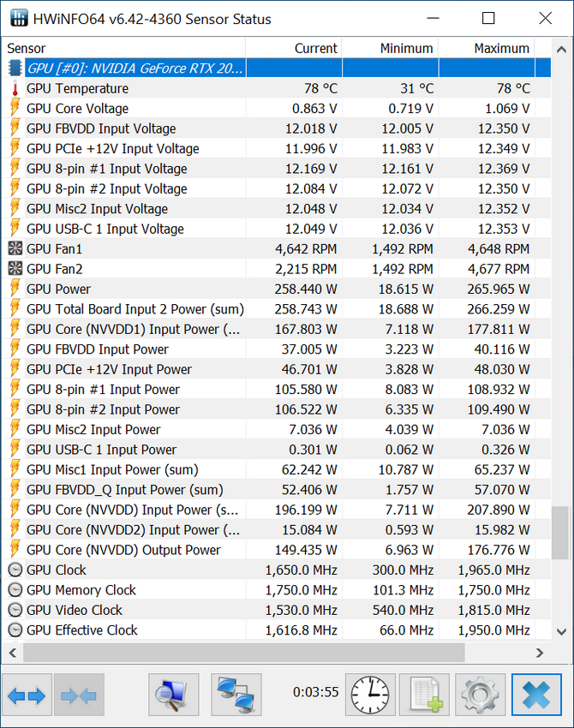Close sensors with the blue X button

point(536,695)
